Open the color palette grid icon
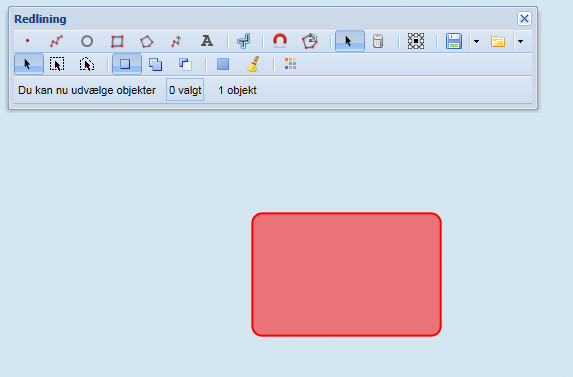The height and width of the screenshot is (377, 573). [291, 64]
